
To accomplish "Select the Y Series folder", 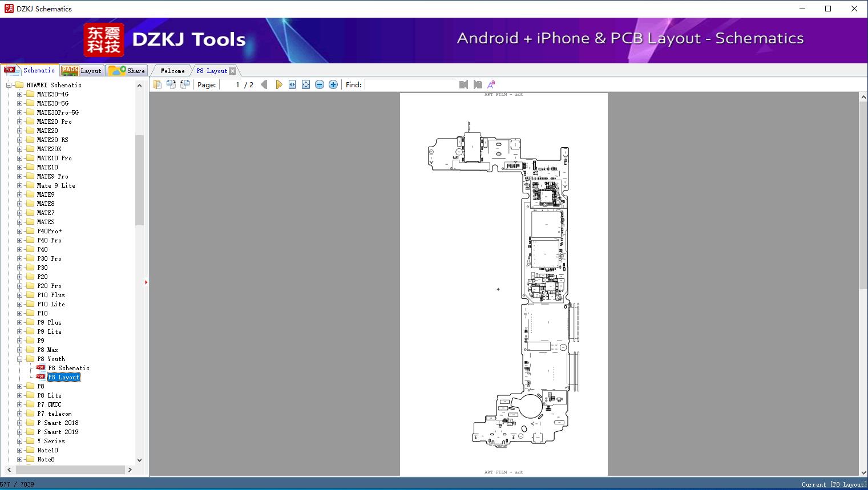I will (51, 441).
